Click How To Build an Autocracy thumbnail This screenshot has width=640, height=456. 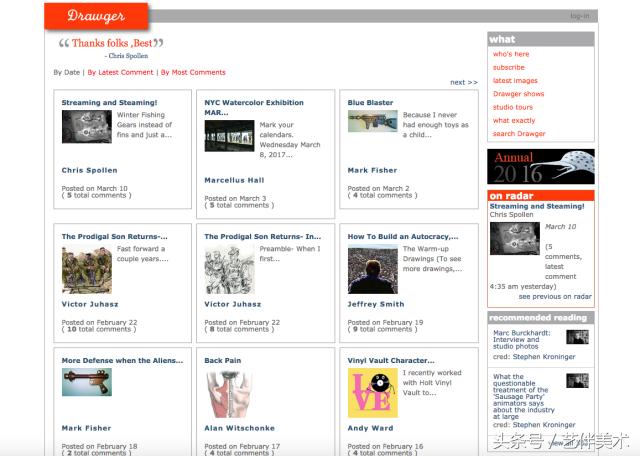[x=373, y=269]
